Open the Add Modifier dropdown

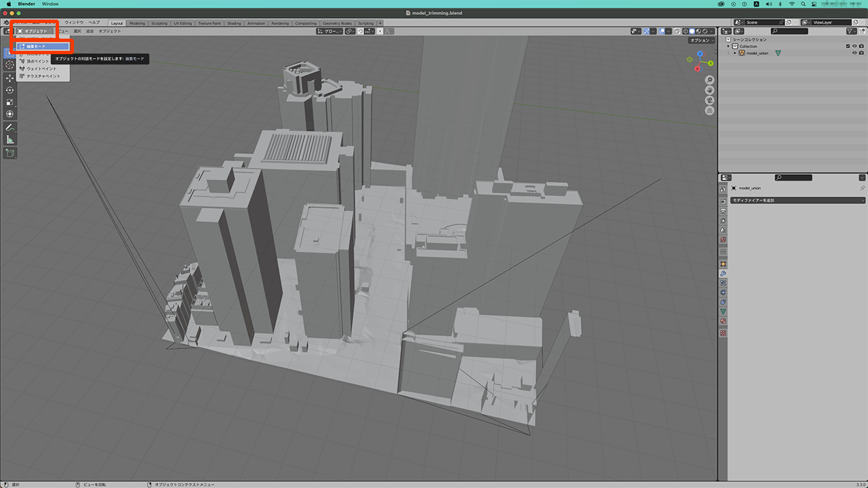(x=797, y=200)
